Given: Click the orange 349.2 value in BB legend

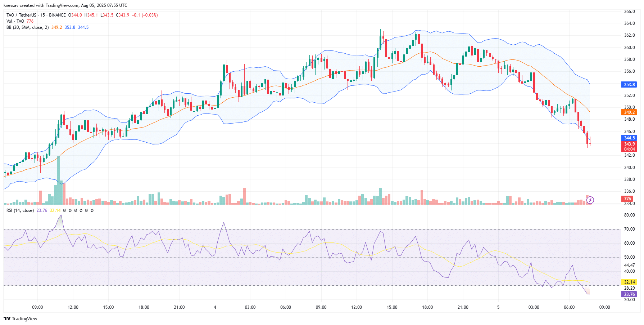Looking at the screenshot, I should (x=56, y=27).
